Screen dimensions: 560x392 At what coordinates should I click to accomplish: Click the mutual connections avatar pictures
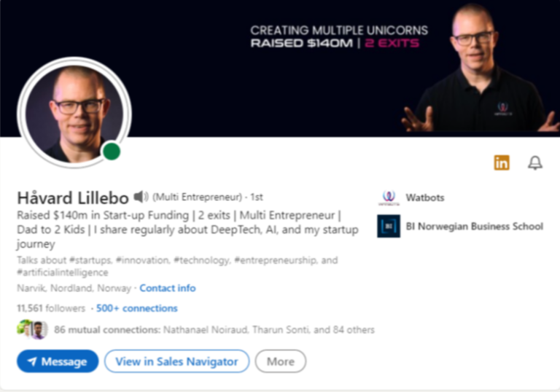click(32, 329)
